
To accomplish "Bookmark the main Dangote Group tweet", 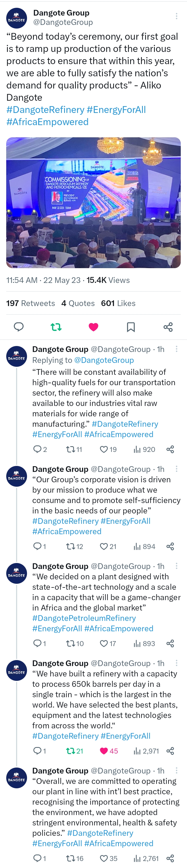I will (x=131, y=327).
